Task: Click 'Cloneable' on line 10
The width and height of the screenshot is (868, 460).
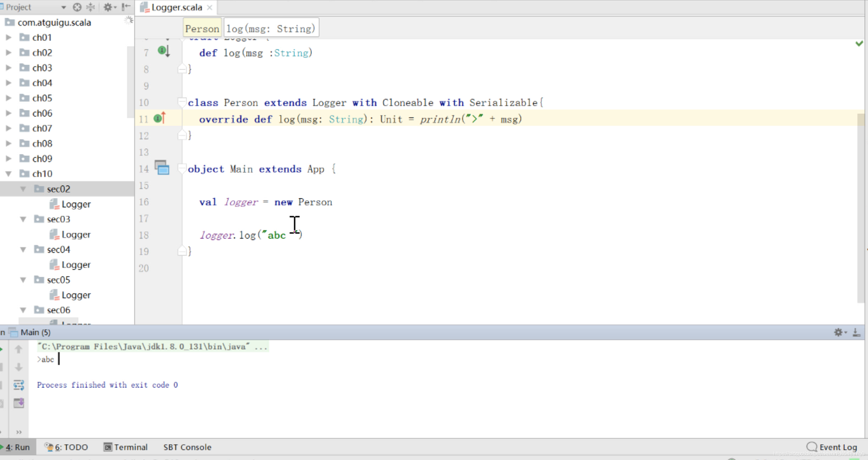Action: pos(408,102)
